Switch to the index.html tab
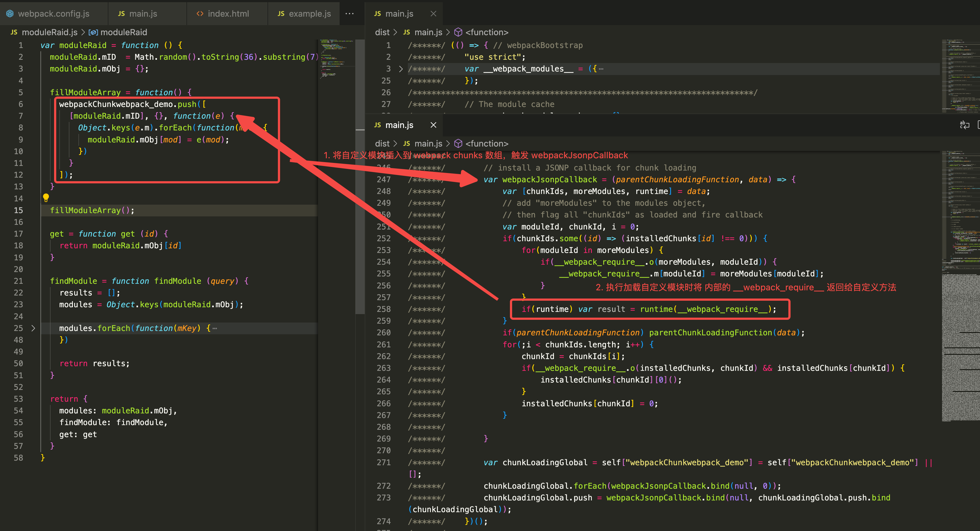Screen dimensions: 980x531 (x=227, y=14)
